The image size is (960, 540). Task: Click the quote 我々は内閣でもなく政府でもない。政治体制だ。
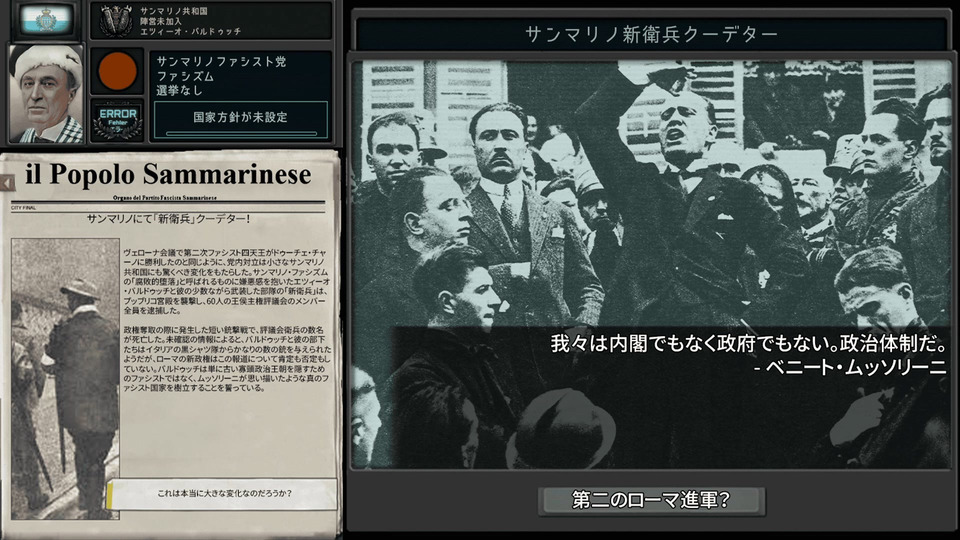(x=749, y=343)
